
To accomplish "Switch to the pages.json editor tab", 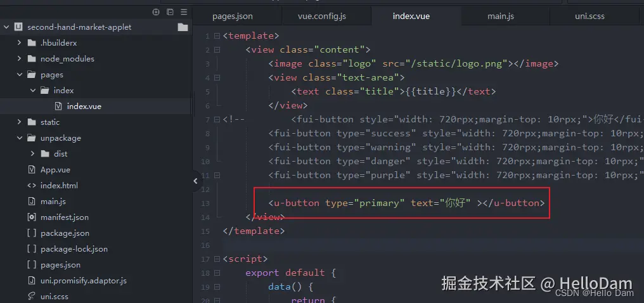I will [233, 16].
